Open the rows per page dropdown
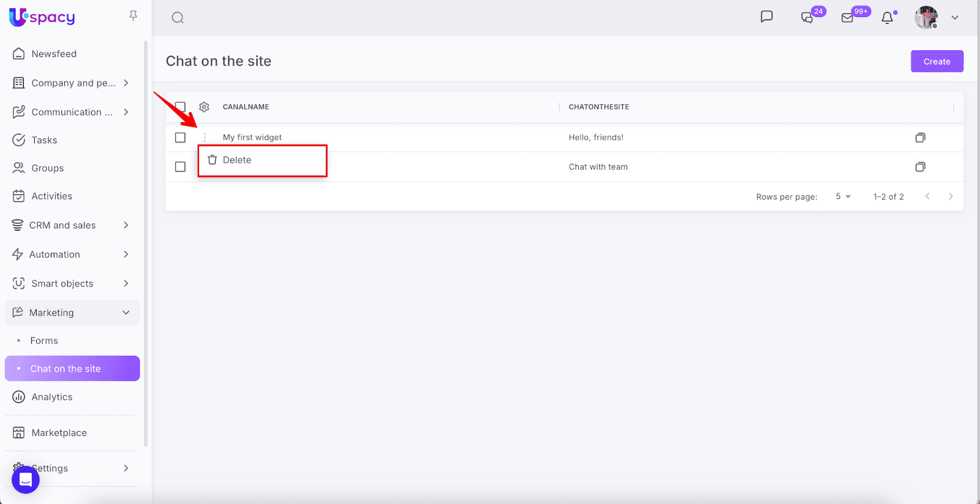This screenshot has height=504, width=980. click(843, 197)
